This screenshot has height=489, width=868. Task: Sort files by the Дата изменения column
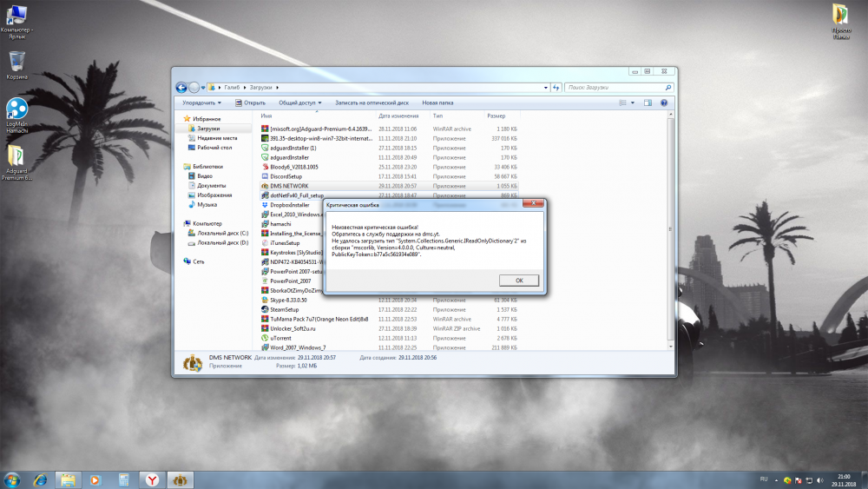coord(398,116)
